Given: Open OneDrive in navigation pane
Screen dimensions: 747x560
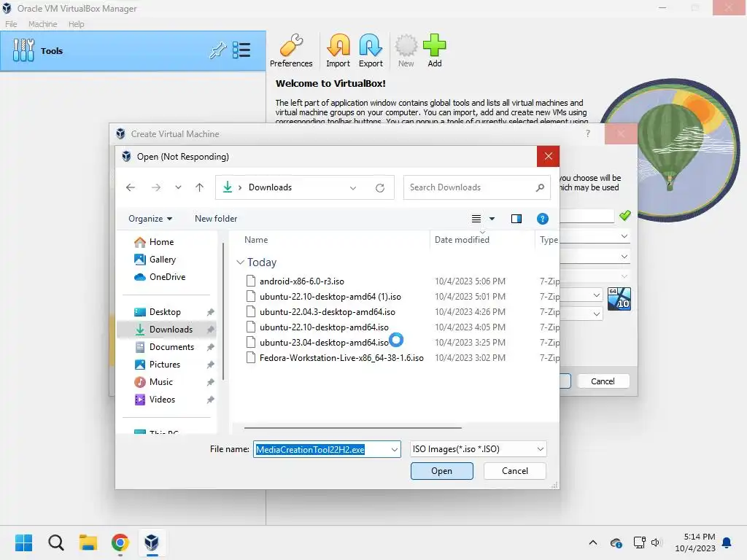Looking at the screenshot, I should click(x=167, y=276).
